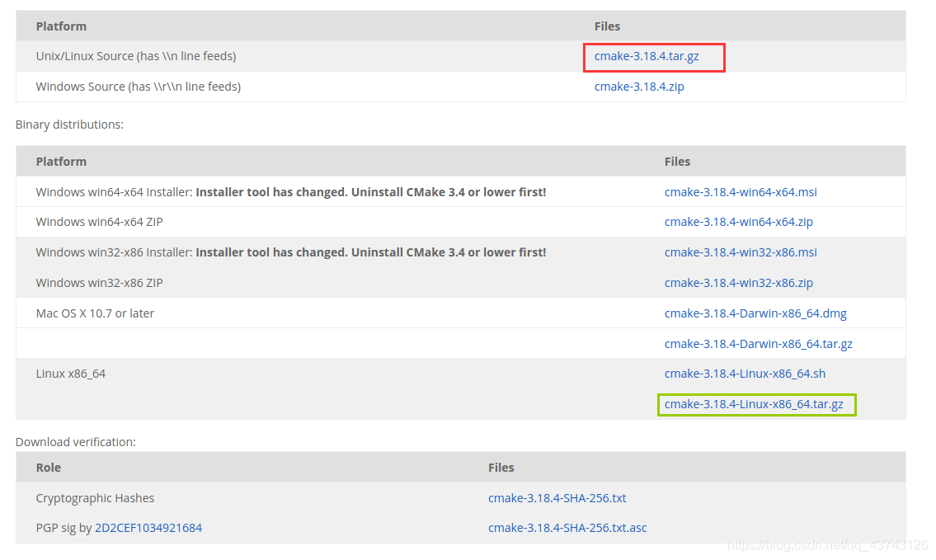Download cmake-3.18.4-Darwin-x86_64.tar.gz
This screenshot has width=936, height=560.
point(759,344)
